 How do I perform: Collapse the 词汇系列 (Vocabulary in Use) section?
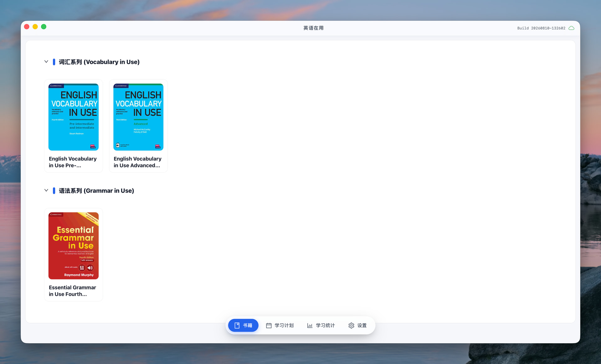(x=46, y=62)
